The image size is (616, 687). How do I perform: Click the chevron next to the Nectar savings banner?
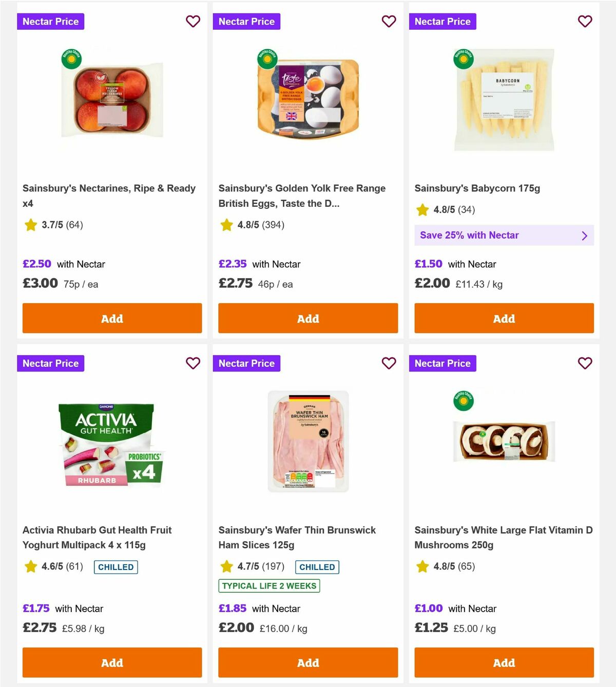coord(584,235)
